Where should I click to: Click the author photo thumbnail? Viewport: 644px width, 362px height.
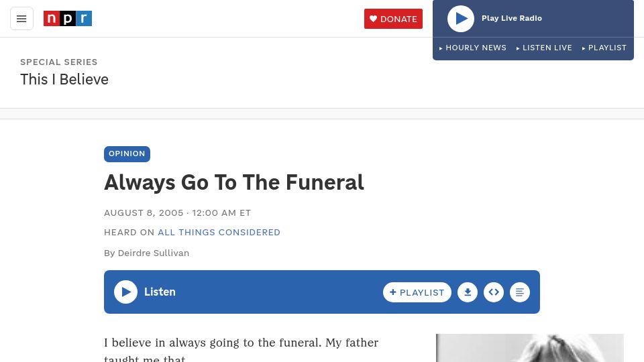[530, 348]
